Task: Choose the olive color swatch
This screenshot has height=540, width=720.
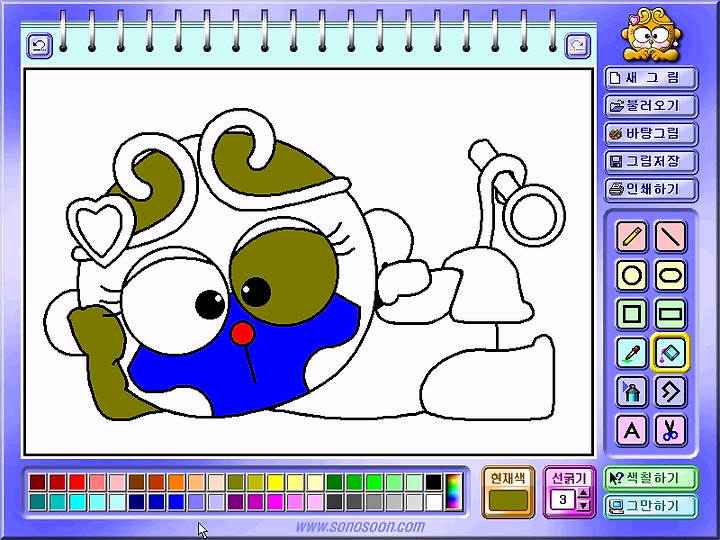Action: pyautogui.click(x=236, y=482)
